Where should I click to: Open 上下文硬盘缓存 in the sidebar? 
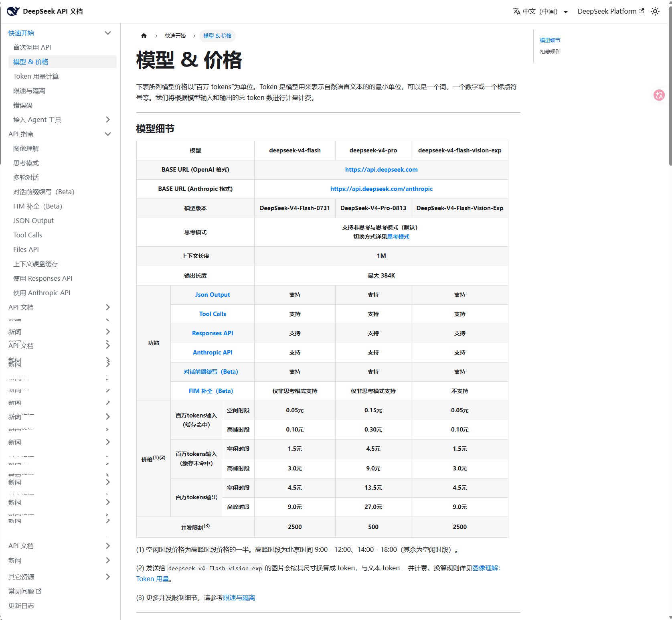[x=36, y=264]
